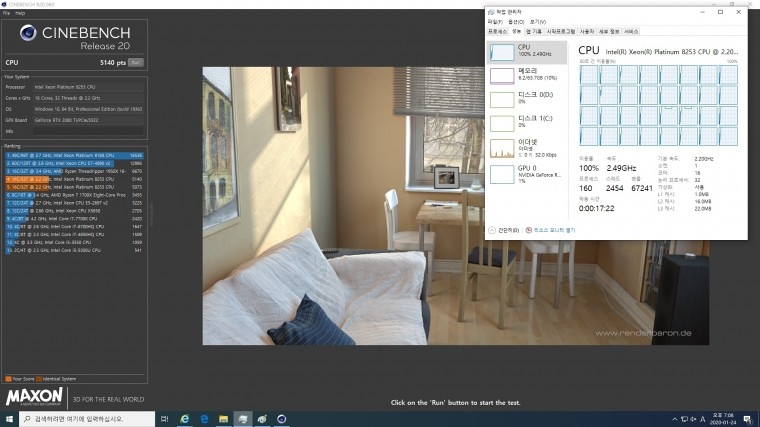Select Ethernet (이더넷) in performance sidebar
This screenshot has width=760, height=427.
pos(527,148)
